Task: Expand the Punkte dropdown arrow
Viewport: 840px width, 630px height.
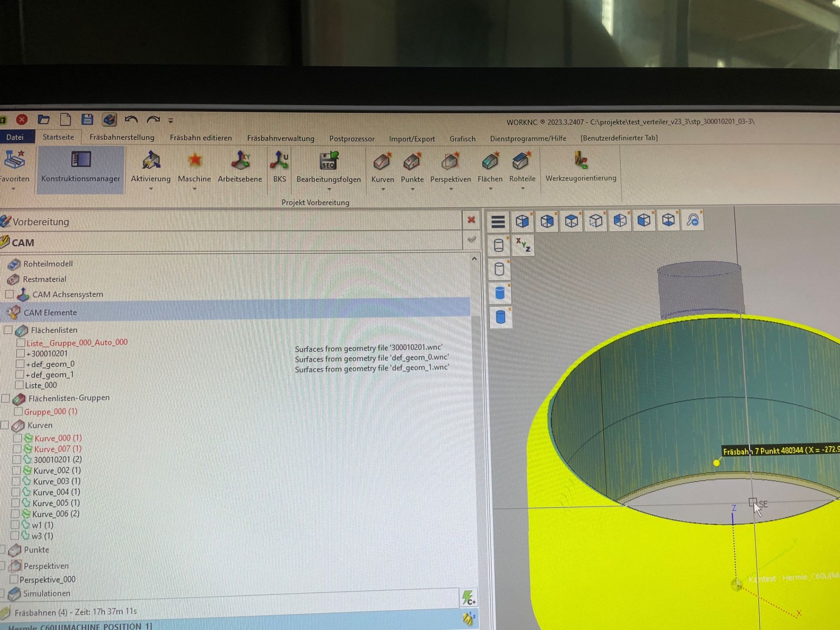Action: pyautogui.click(x=412, y=189)
